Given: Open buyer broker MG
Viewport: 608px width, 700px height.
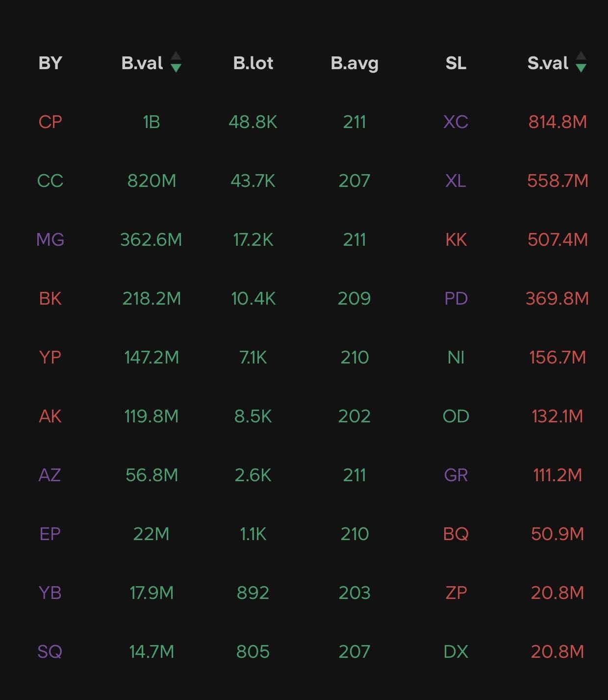Looking at the screenshot, I should click(50, 239).
